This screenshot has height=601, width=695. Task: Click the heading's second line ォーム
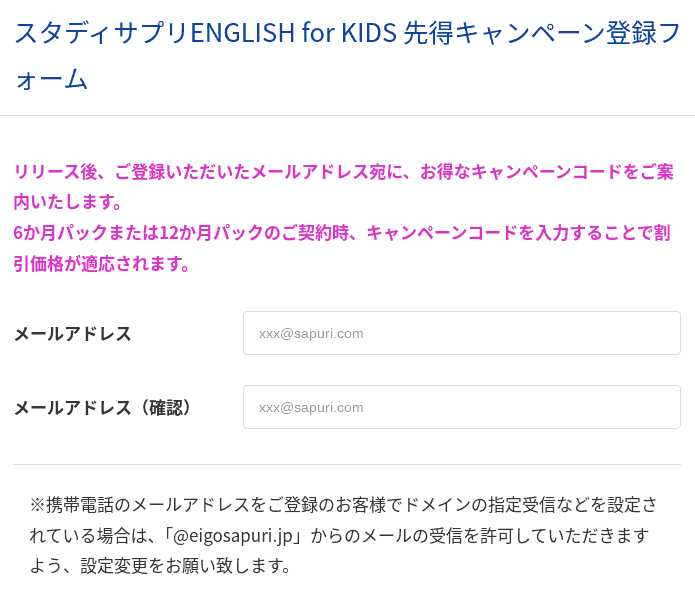point(51,79)
